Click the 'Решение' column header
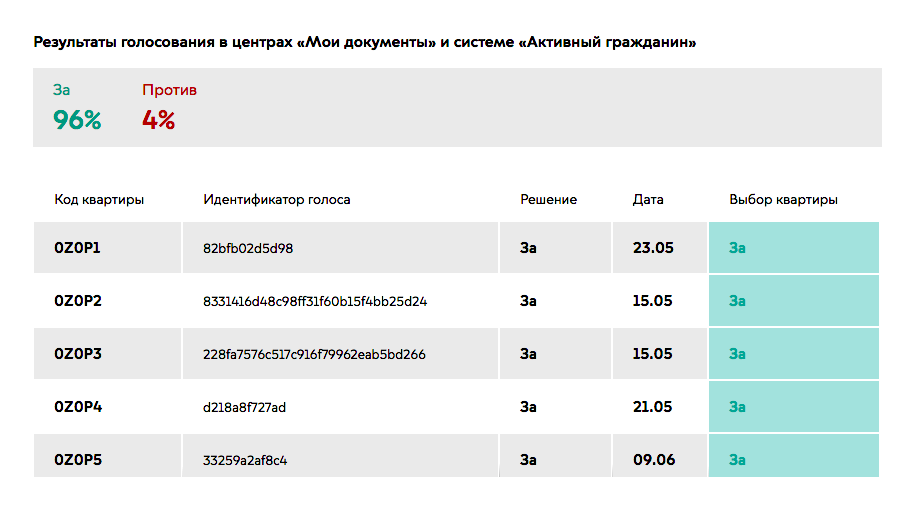Screen dimensions: 914x511 coord(549,199)
